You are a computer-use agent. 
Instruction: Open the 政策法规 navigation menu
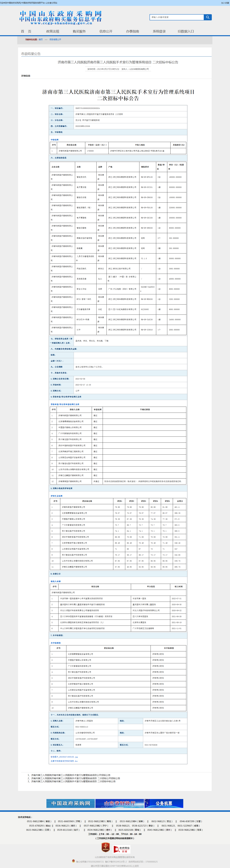[x=53, y=31]
